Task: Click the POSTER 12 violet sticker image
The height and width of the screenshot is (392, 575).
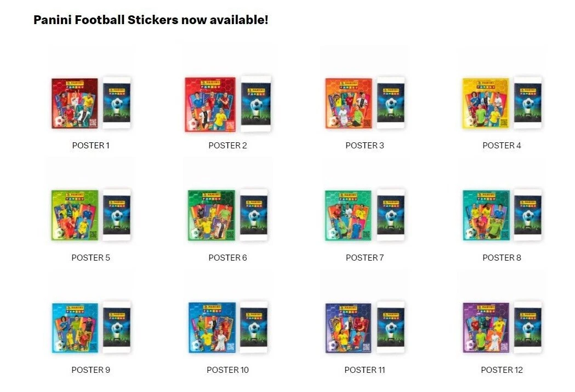Action: coord(502,327)
